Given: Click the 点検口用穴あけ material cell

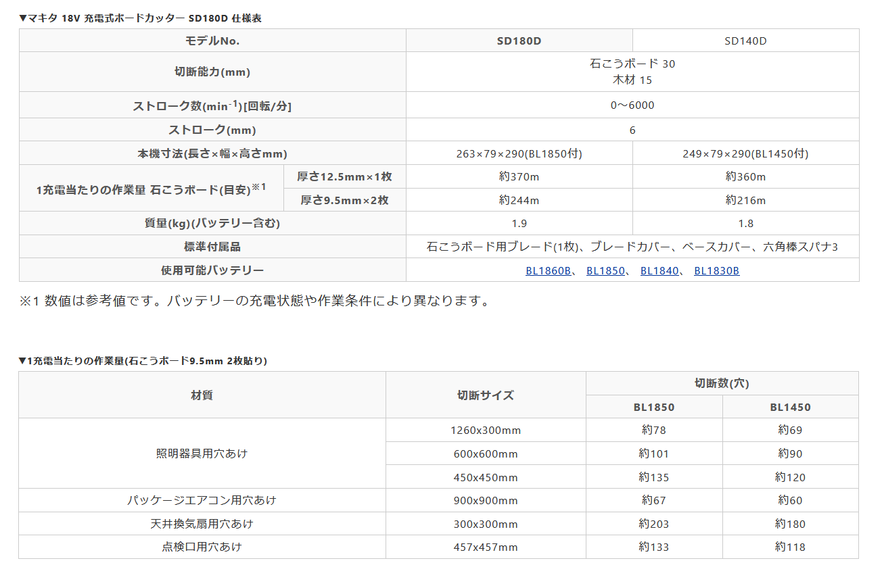Looking at the screenshot, I should [x=202, y=547].
